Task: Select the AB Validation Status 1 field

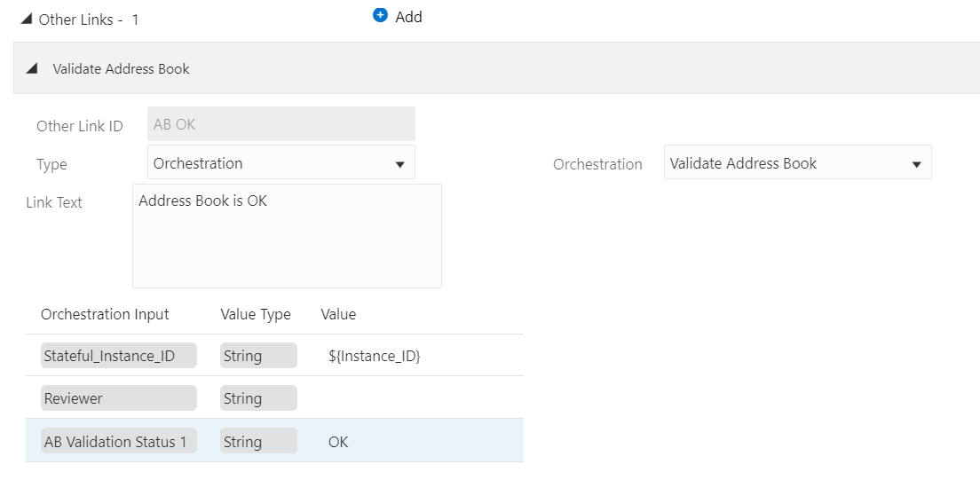Action: [119, 441]
